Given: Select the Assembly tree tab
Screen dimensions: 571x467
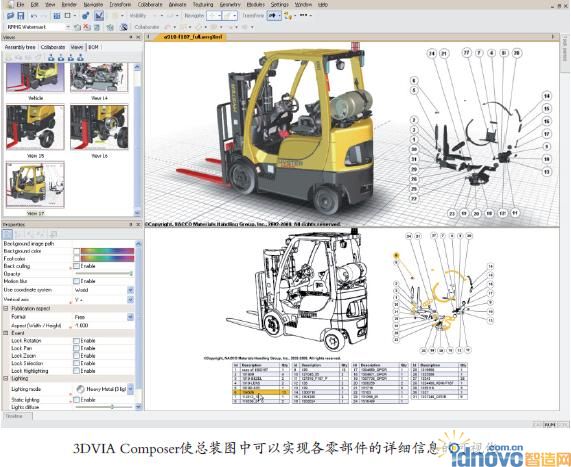Looking at the screenshot, I should click(x=20, y=47).
